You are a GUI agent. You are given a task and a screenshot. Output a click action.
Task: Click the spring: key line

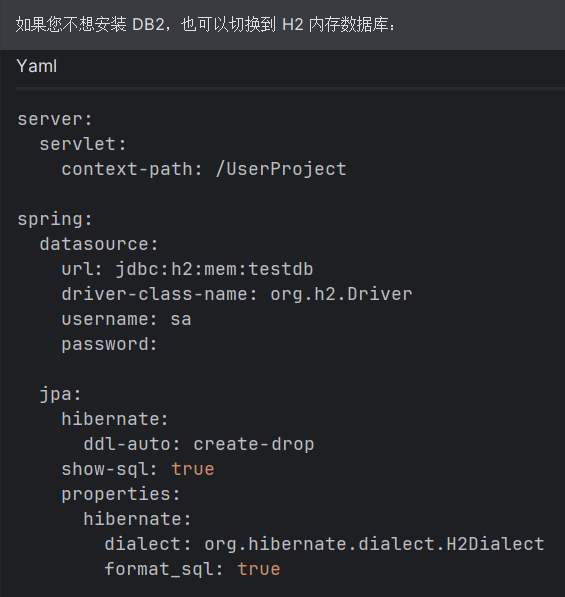tap(55, 219)
